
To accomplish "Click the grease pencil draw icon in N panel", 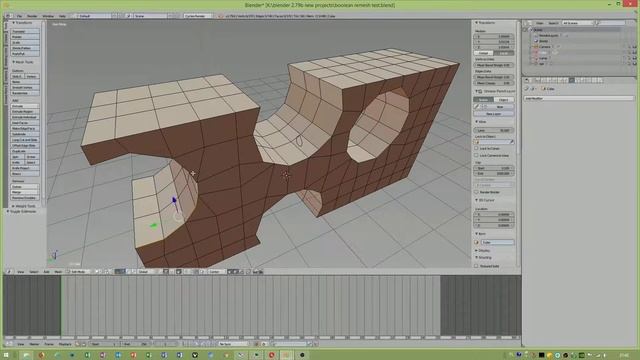I will tap(477, 107).
